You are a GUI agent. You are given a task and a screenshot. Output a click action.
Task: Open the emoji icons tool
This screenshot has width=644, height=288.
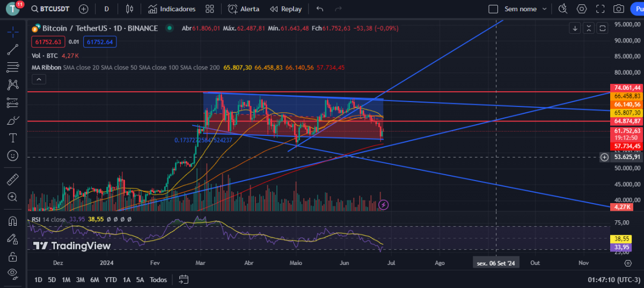click(13, 155)
